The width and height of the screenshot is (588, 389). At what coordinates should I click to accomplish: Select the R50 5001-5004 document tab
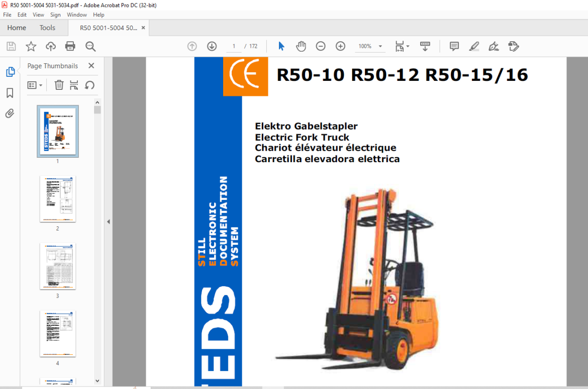pos(109,28)
